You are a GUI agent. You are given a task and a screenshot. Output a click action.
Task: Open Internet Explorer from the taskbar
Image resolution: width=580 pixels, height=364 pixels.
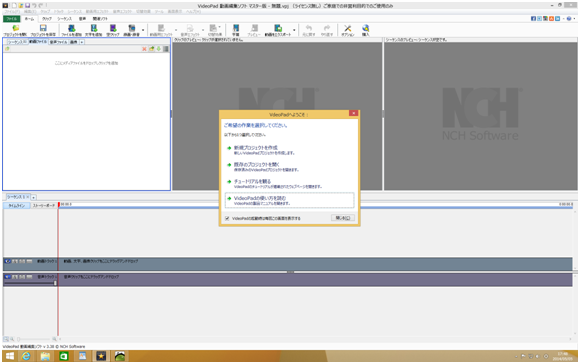coord(26,356)
